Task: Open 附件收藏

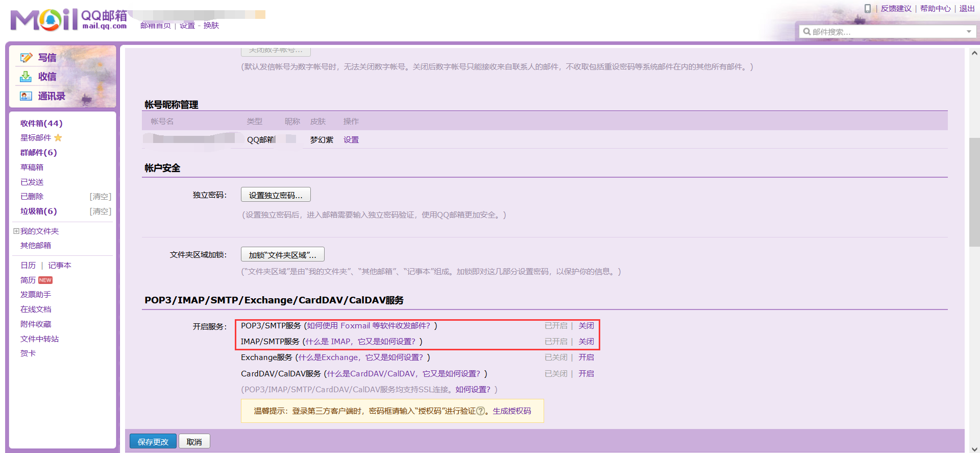Action: pyautogui.click(x=36, y=324)
